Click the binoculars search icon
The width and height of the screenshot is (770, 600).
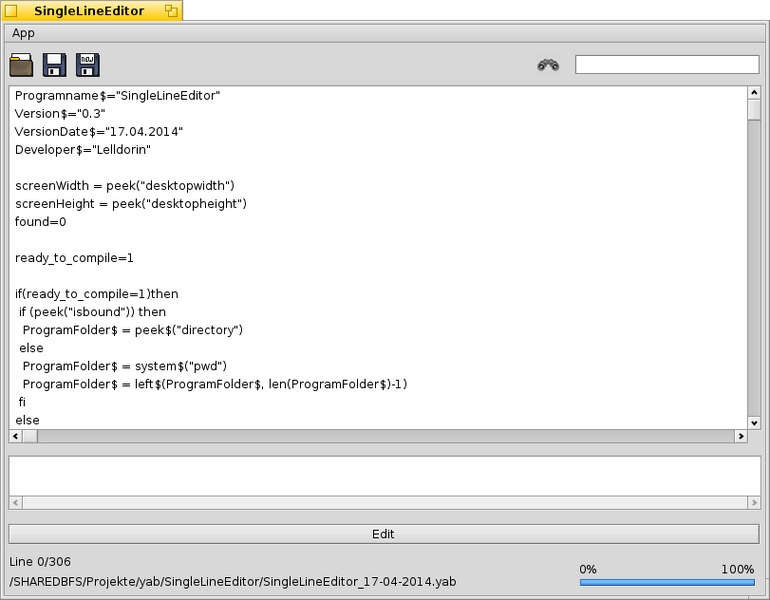548,65
